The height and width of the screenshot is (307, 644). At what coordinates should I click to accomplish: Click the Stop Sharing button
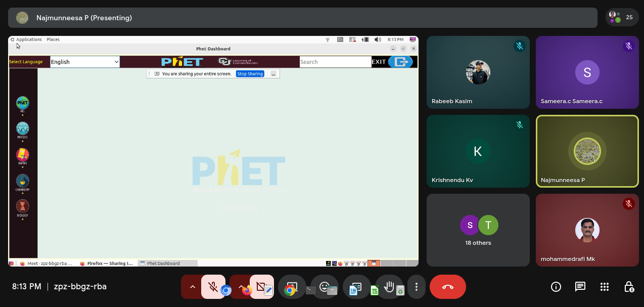250,74
